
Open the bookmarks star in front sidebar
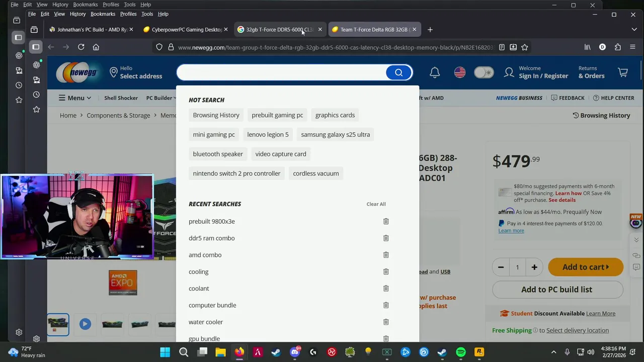click(x=36, y=109)
